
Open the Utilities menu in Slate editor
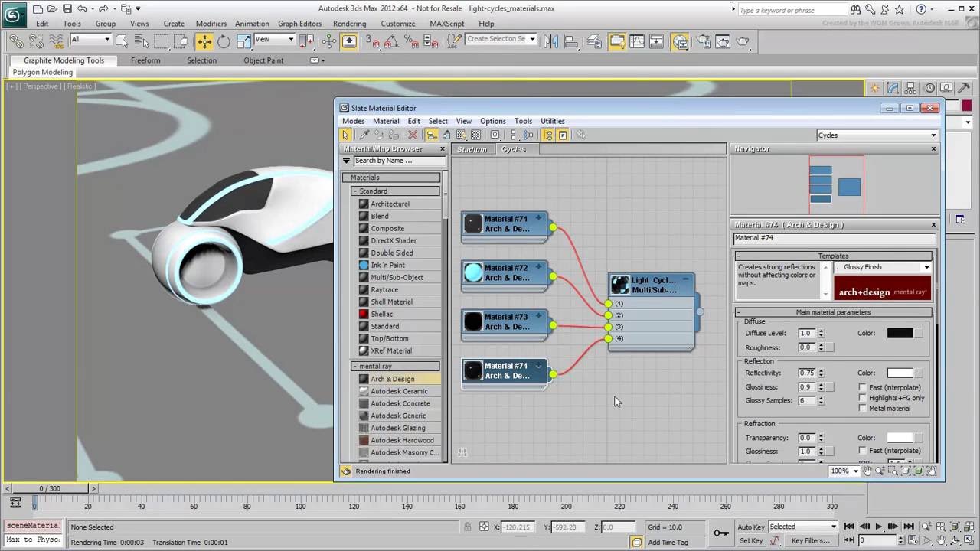point(553,121)
